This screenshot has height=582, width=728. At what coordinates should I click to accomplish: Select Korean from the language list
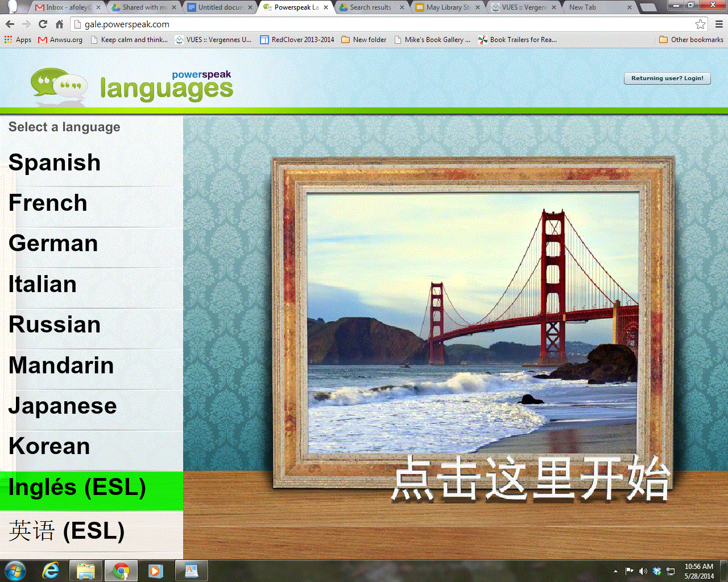click(92, 447)
